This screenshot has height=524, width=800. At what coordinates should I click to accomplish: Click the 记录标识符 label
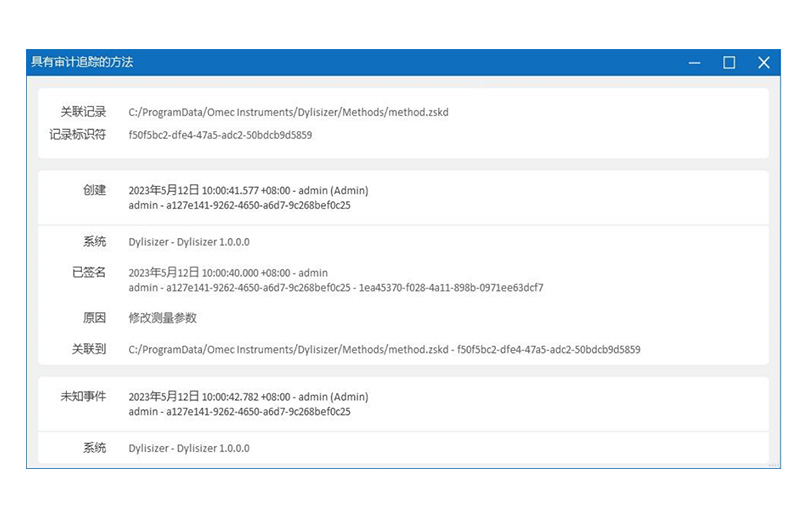click(77, 134)
